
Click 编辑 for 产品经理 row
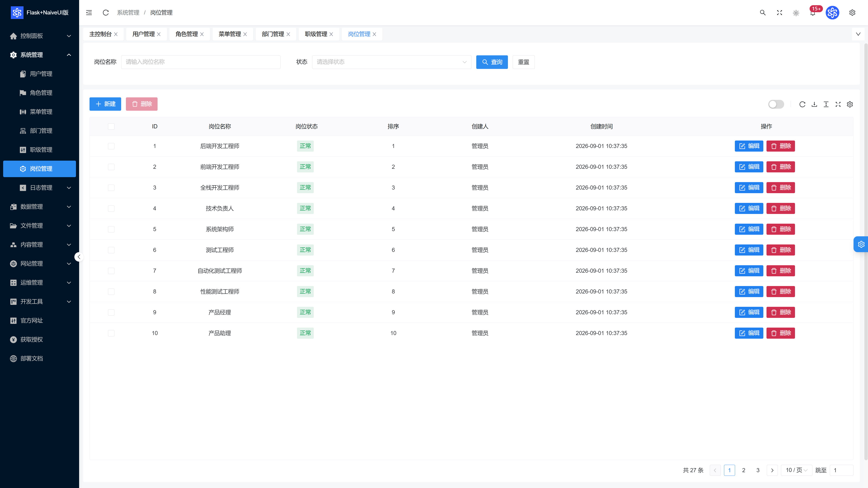point(749,312)
